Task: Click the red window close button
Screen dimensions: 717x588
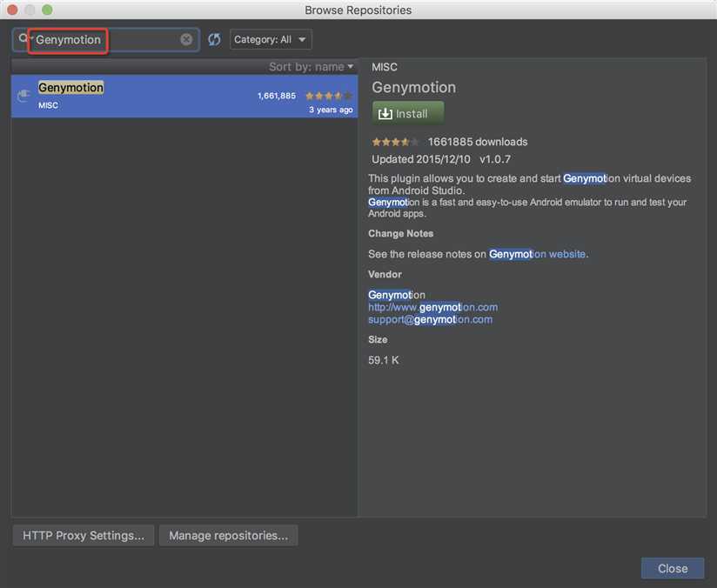Action: coord(12,10)
